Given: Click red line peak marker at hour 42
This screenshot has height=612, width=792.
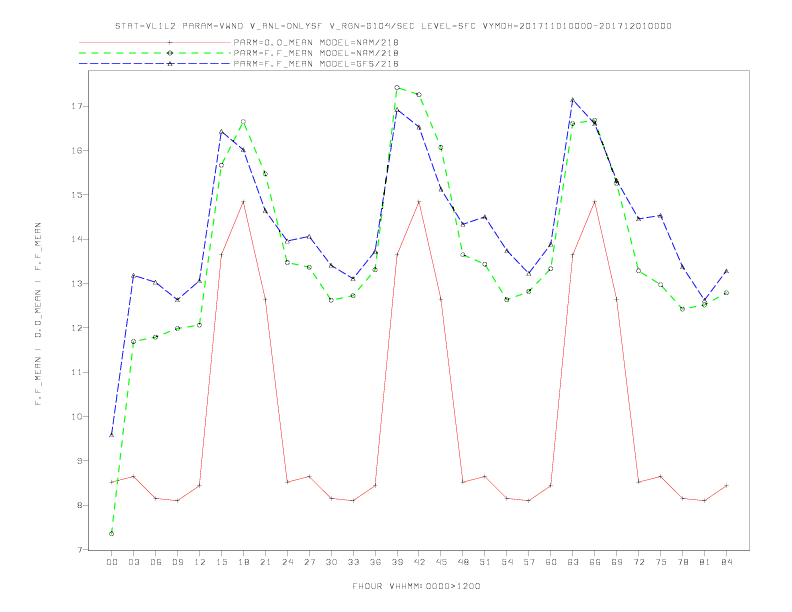Looking at the screenshot, I should [419, 202].
